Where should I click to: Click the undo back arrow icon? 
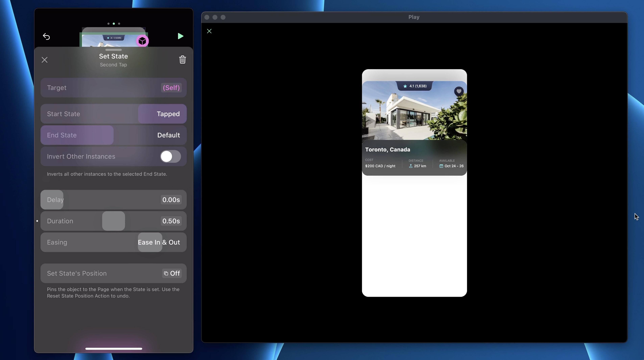coord(46,37)
